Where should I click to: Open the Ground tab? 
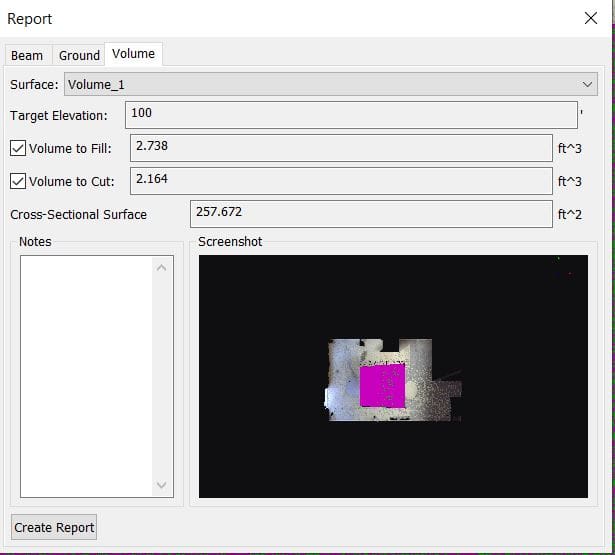[x=79, y=55]
